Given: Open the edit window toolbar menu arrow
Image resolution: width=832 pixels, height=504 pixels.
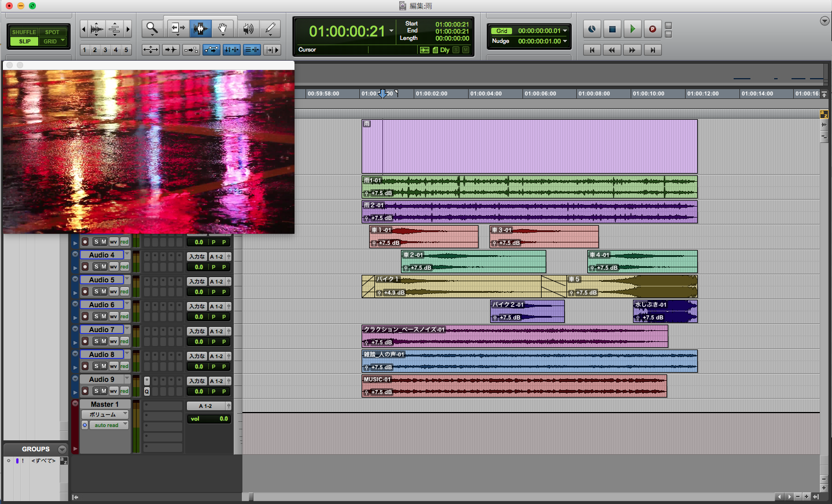Looking at the screenshot, I should tap(824, 21).
